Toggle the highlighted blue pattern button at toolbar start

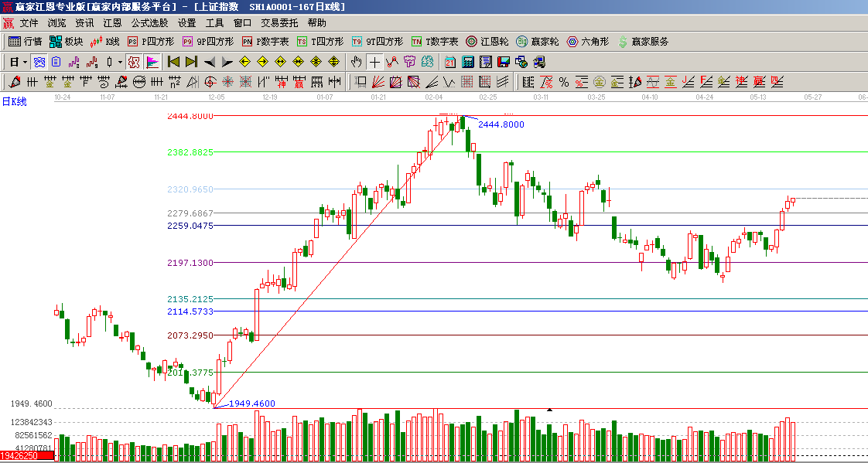[38, 62]
